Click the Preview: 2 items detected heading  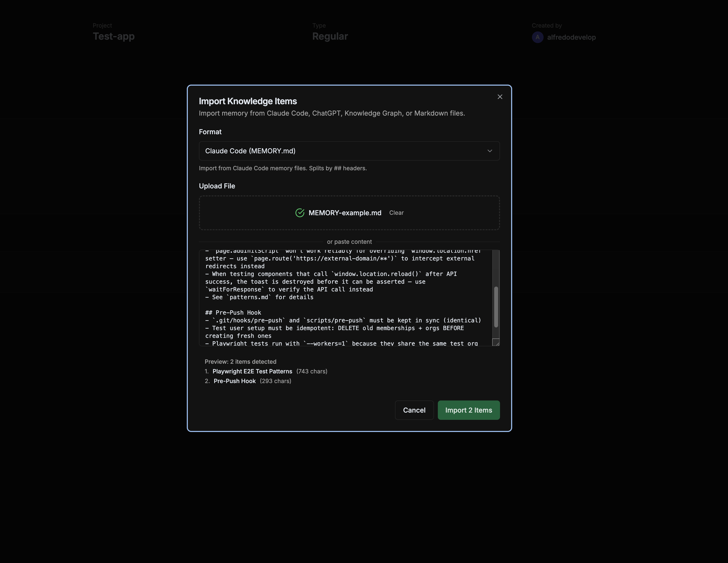coord(240,362)
